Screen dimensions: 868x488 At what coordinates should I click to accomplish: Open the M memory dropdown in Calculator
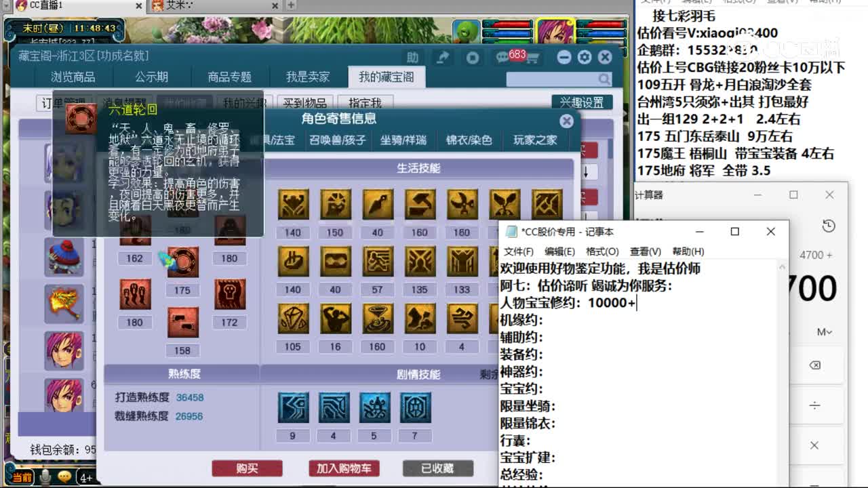pos(823,331)
